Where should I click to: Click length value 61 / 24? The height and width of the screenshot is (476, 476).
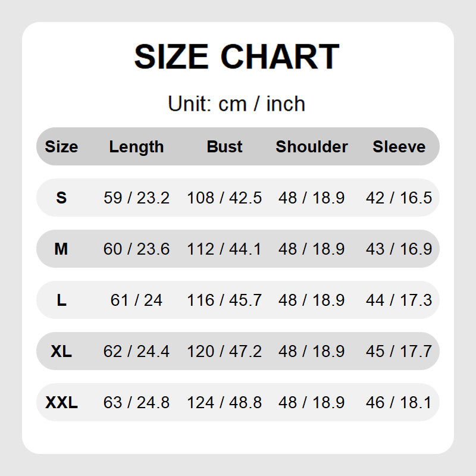click(x=136, y=300)
